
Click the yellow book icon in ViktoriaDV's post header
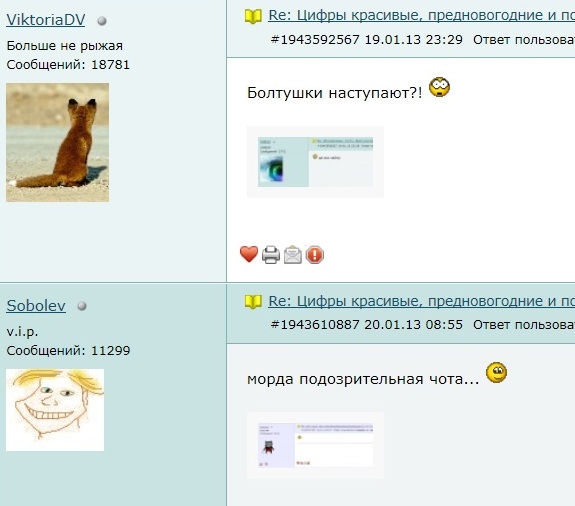click(x=253, y=16)
